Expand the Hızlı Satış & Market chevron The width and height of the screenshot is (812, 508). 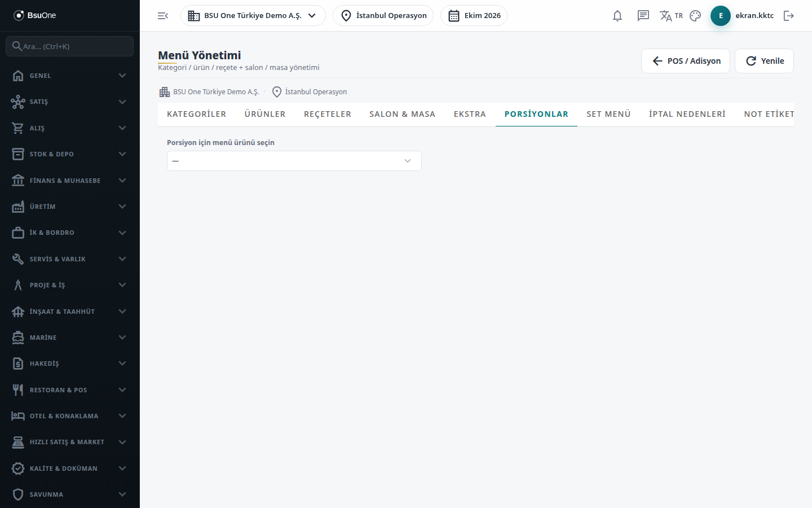coord(122,442)
